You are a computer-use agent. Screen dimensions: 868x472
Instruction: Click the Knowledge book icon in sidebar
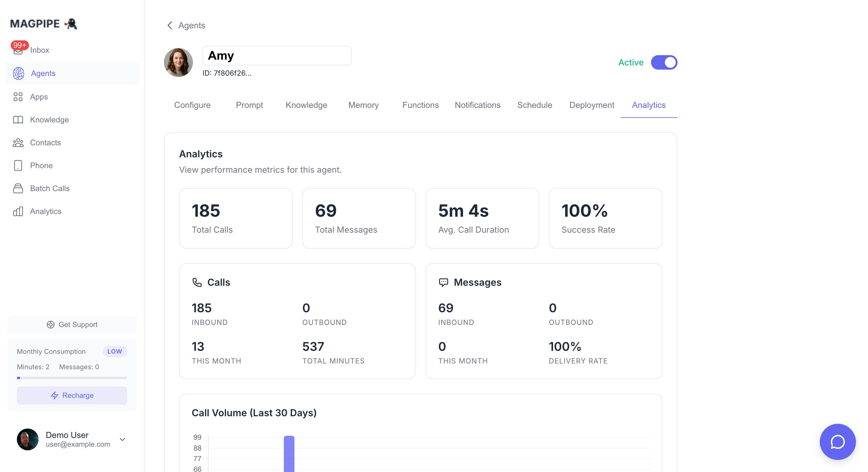[x=18, y=120]
